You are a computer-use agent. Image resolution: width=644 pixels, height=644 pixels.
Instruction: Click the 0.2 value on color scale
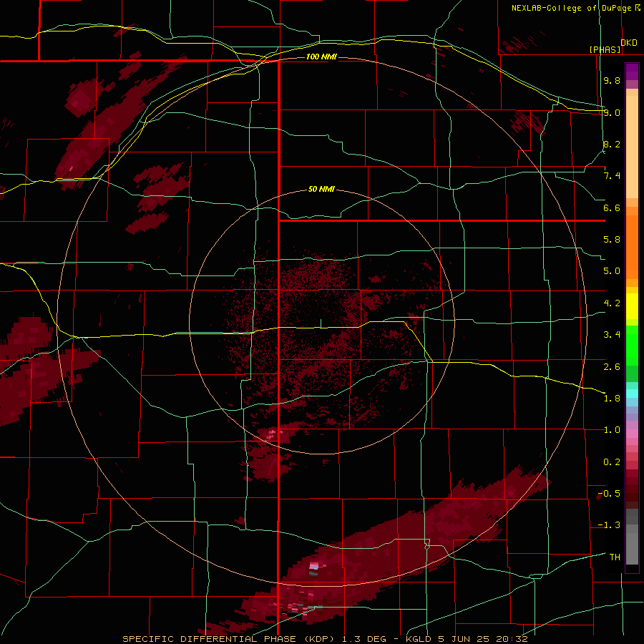pyautogui.click(x=612, y=462)
